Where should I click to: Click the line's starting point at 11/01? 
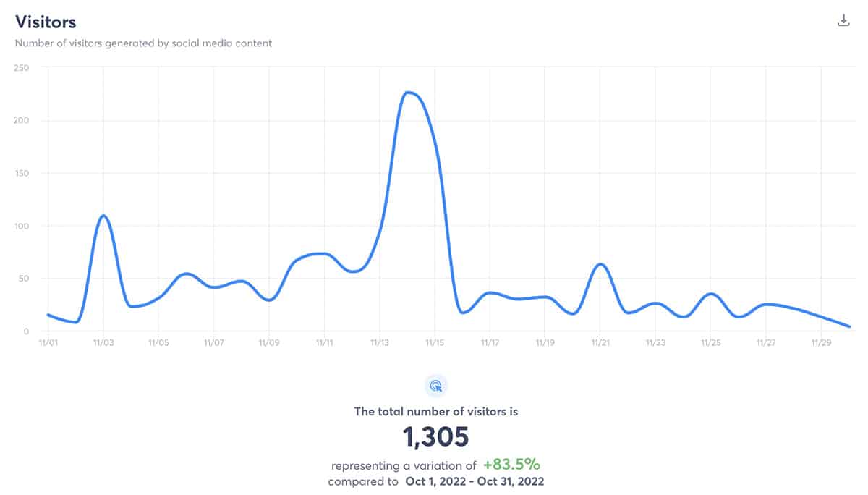pyautogui.click(x=48, y=315)
